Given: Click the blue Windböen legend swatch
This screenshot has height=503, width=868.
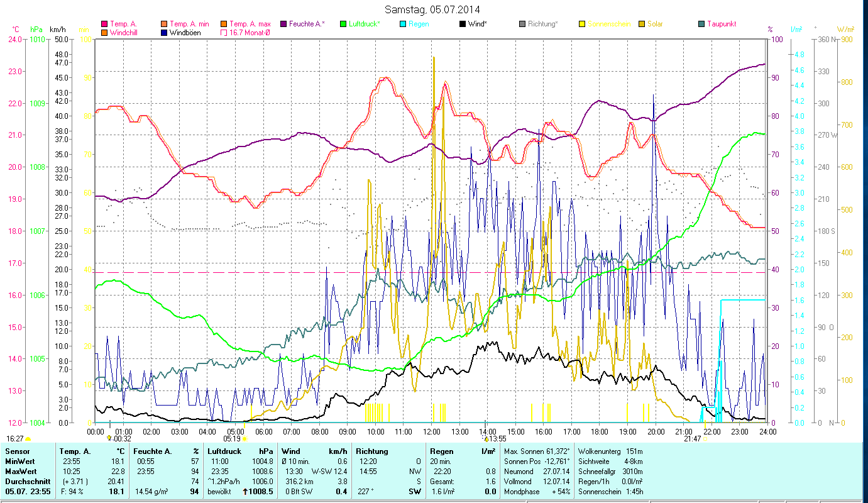Looking at the screenshot, I should tap(165, 32).
